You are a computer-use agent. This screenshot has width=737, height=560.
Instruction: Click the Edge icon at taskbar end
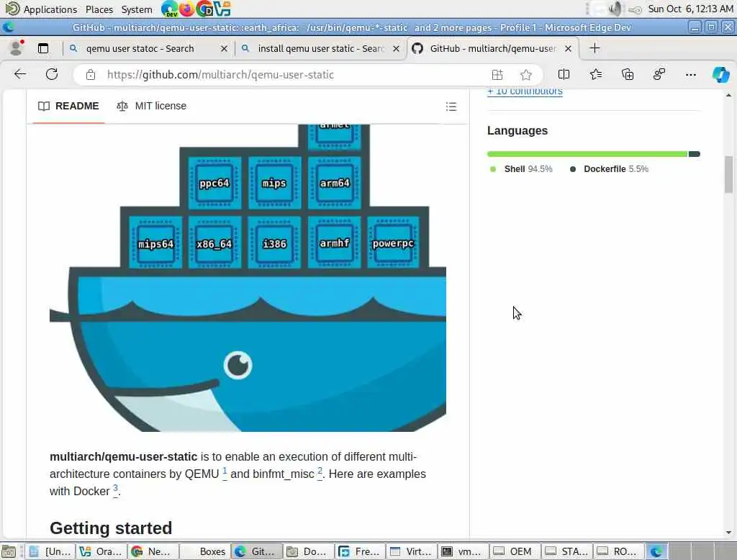click(x=656, y=551)
